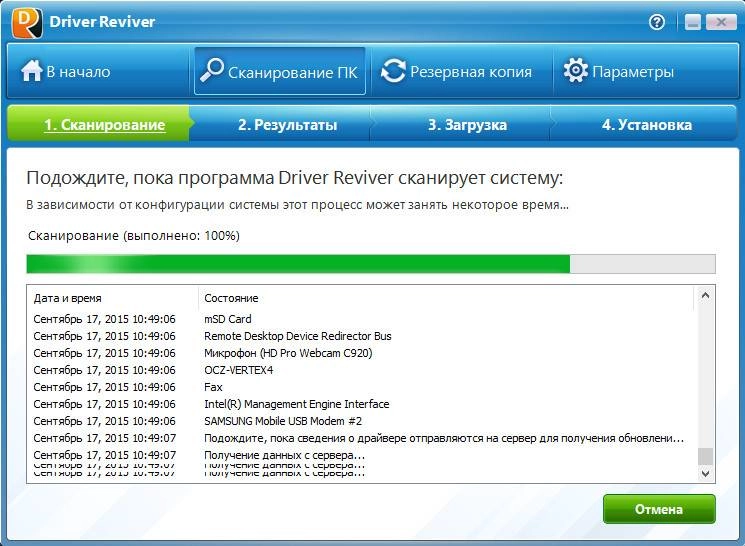Viewport: 745px width, 546px height.
Task: Click the log scrollbar up arrow
Action: 705,296
